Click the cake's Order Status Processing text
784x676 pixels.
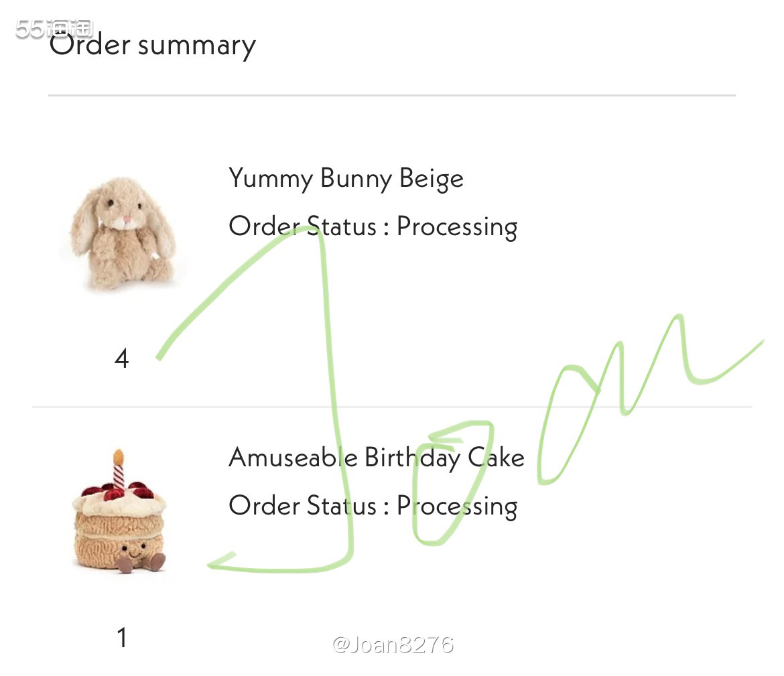pyautogui.click(x=373, y=506)
